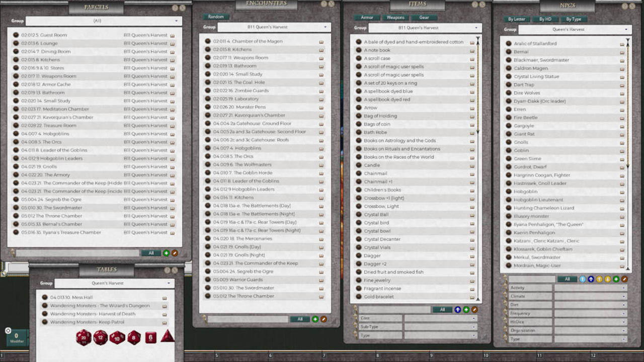The image size is (644, 362).
Task: Open the Climate filter dropdown in NPCs panel
Action: [x=590, y=296]
